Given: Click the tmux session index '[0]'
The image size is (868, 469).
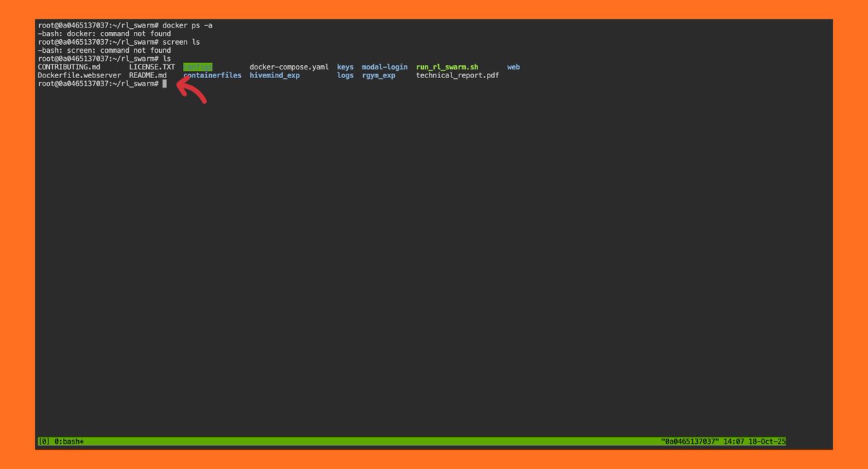Looking at the screenshot, I should tap(43, 441).
